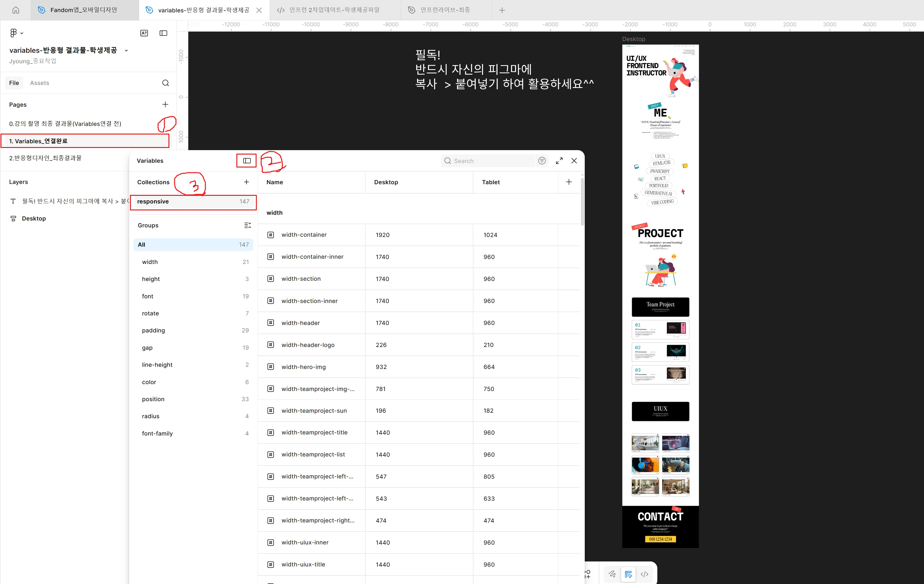Toggle the left sidebar panel icon
The width and height of the screenshot is (924, 584).
pyautogui.click(x=163, y=33)
